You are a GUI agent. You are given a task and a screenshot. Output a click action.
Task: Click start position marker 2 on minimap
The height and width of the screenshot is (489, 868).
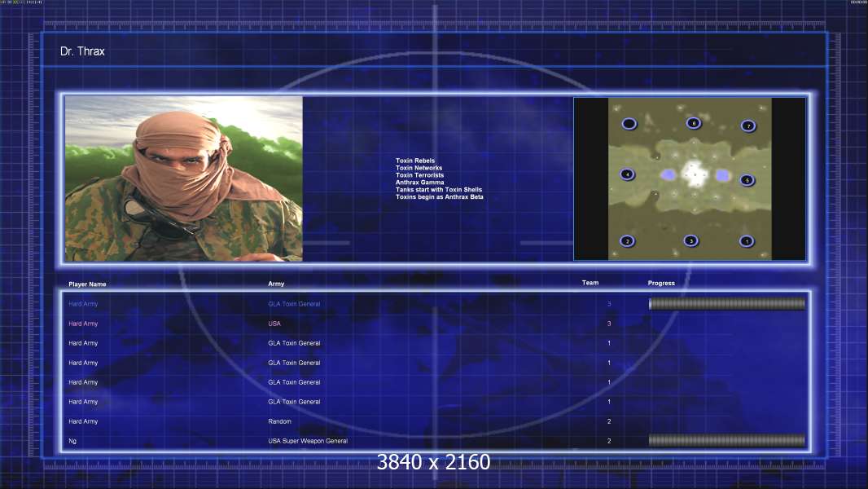tap(627, 241)
